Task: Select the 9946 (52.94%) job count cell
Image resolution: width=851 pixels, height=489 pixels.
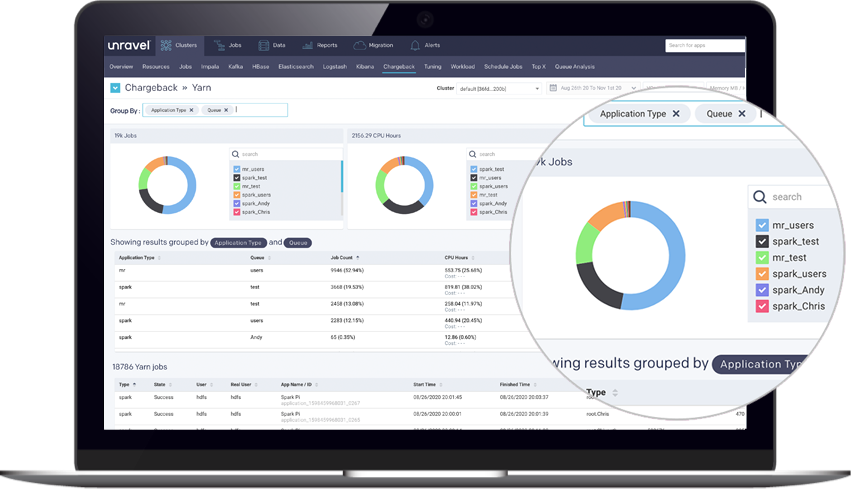Action: [x=347, y=270]
